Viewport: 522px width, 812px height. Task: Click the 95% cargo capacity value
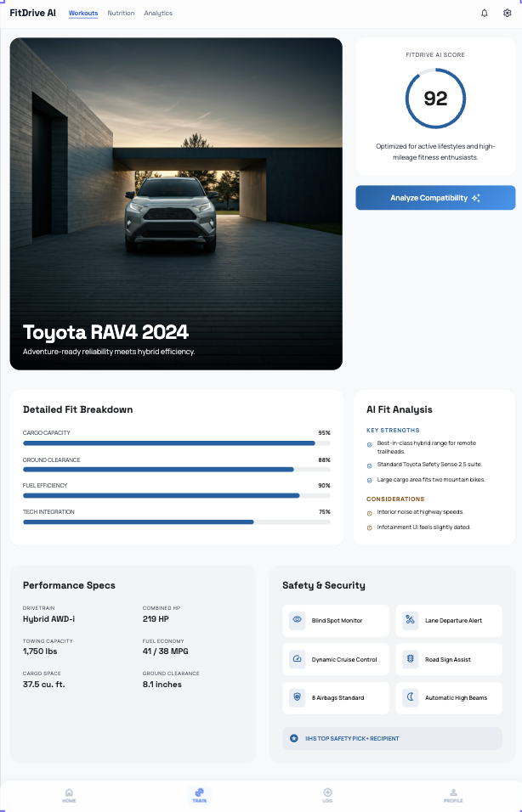coord(324,433)
